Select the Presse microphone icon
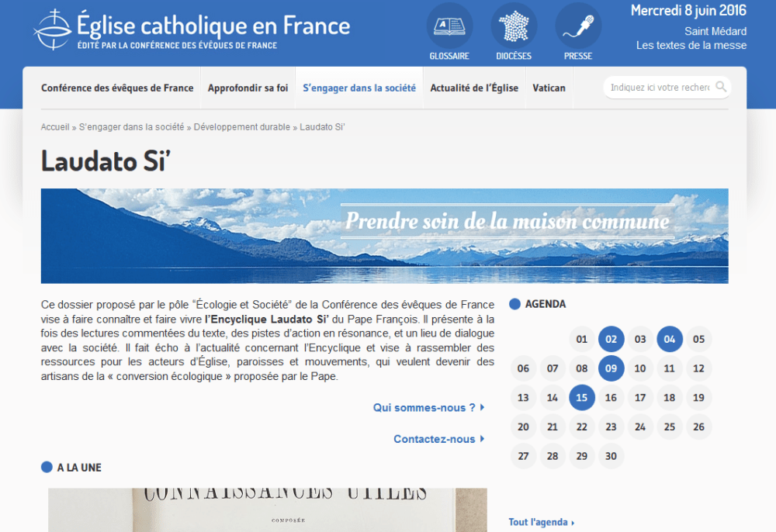The width and height of the screenshot is (776, 532). pyautogui.click(x=577, y=26)
